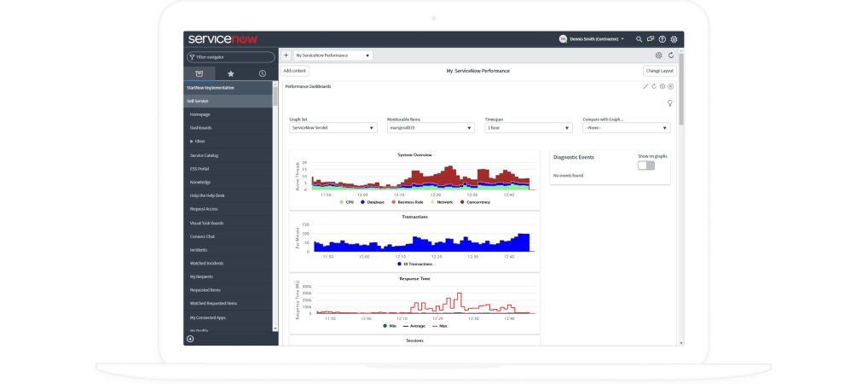The width and height of the screenshot is (868, 384).
Task: Toggle Min series in Response Time legend
Action: pyautogui.click(x=390, y=326)
